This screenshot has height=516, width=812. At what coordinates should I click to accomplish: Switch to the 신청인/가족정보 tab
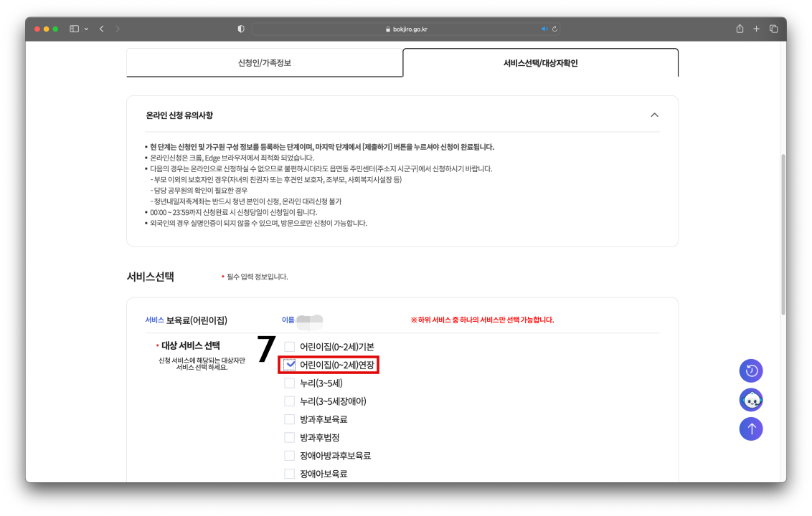[265, 63]
